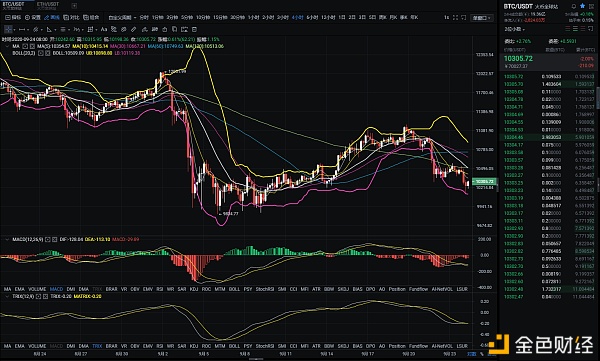Viewport: 600px width, 361px height.
Task: Select LSUR in MACD panel indicator bar
Action: pyautogui.click(x=462, y=289)
